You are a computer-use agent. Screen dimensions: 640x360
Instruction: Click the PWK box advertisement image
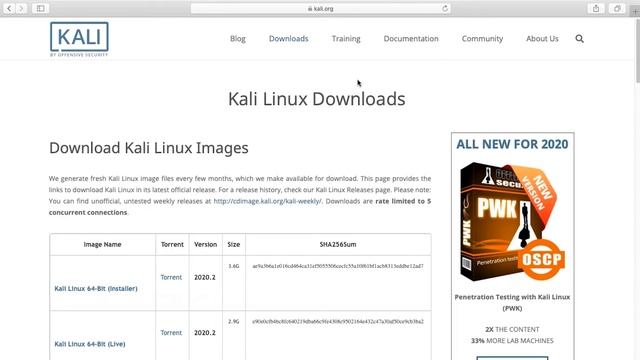(513, 222)
